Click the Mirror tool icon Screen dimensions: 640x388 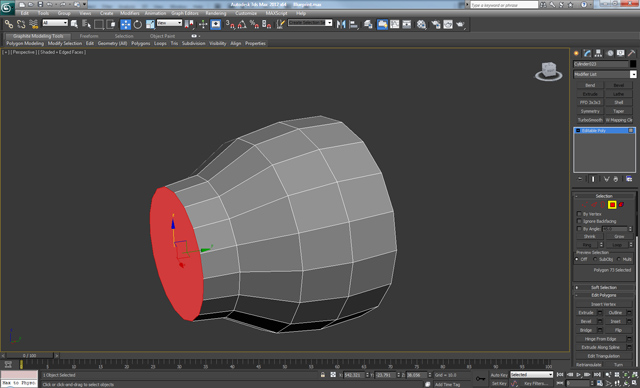click(x=341, y=24)
